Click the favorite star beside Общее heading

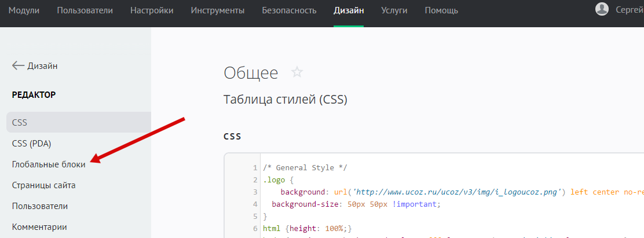(297, 72)
